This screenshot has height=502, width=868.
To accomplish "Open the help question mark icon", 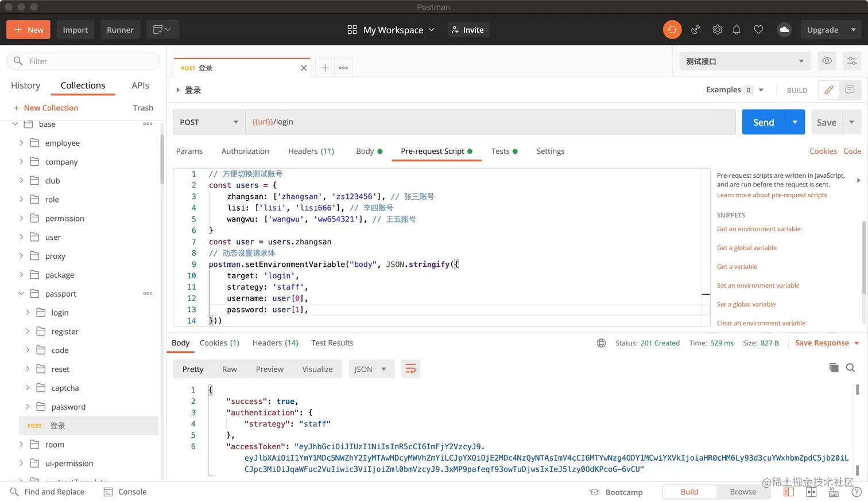I will tap(856, 492).
